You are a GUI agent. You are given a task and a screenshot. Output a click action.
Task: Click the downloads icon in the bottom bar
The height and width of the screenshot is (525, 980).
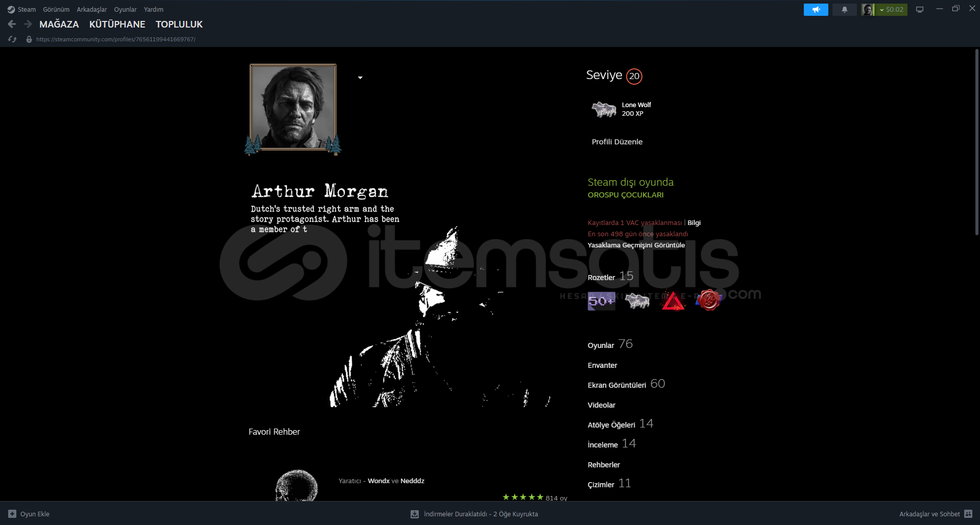[x=415, y=514]
